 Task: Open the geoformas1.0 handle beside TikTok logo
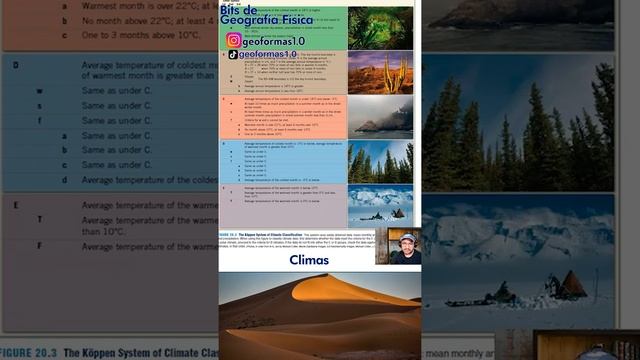coord(267,54)
